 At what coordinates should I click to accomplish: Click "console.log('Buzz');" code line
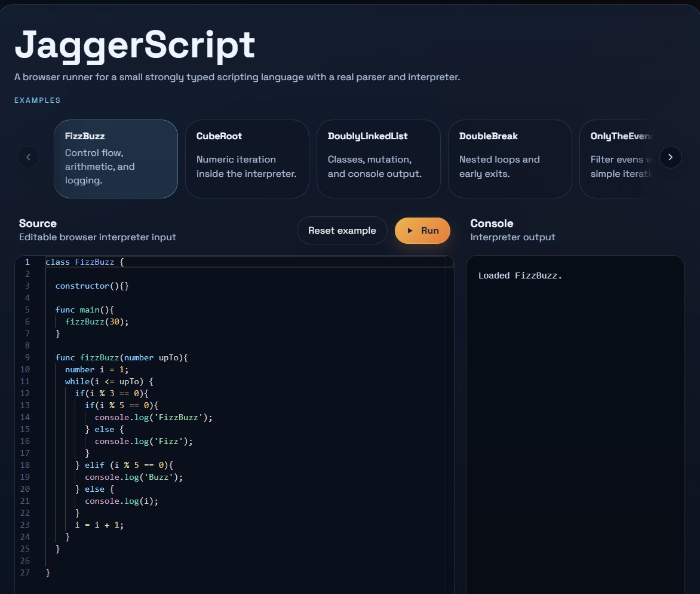coord(134,477)
